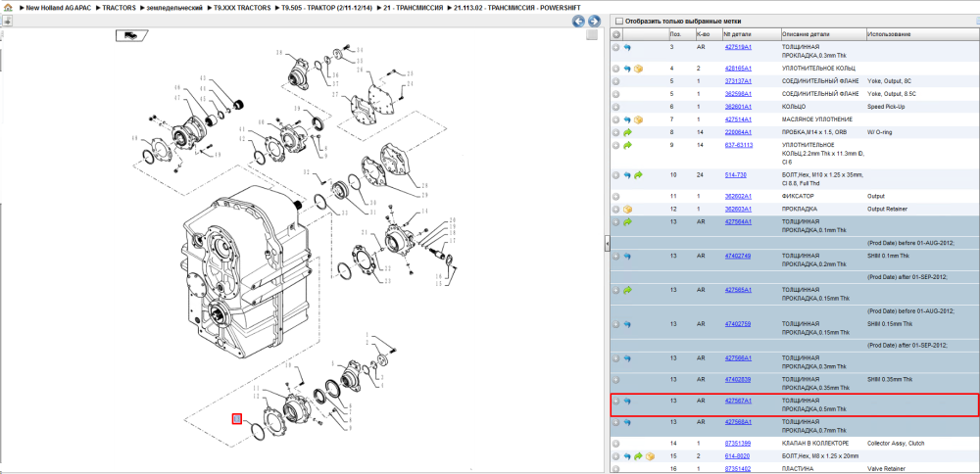Click package icon for part 362603A1

[x=627, y=210]
